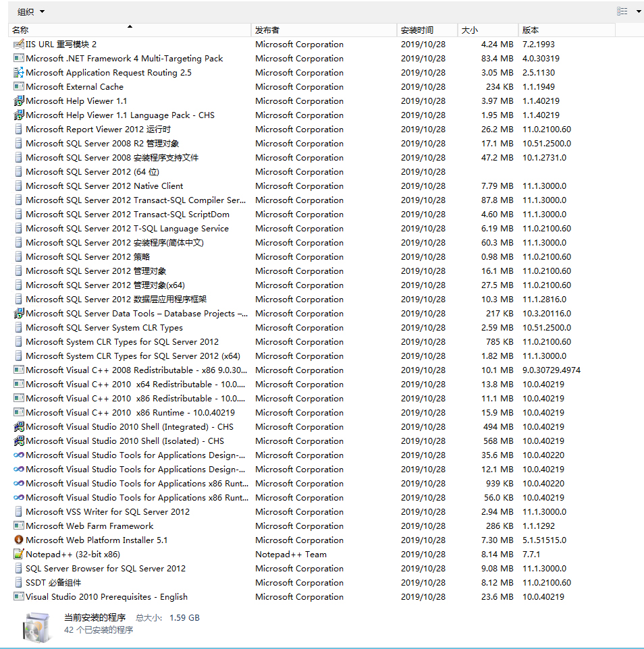
Task: Change view using the view layout icon
Action: (622, 11)
